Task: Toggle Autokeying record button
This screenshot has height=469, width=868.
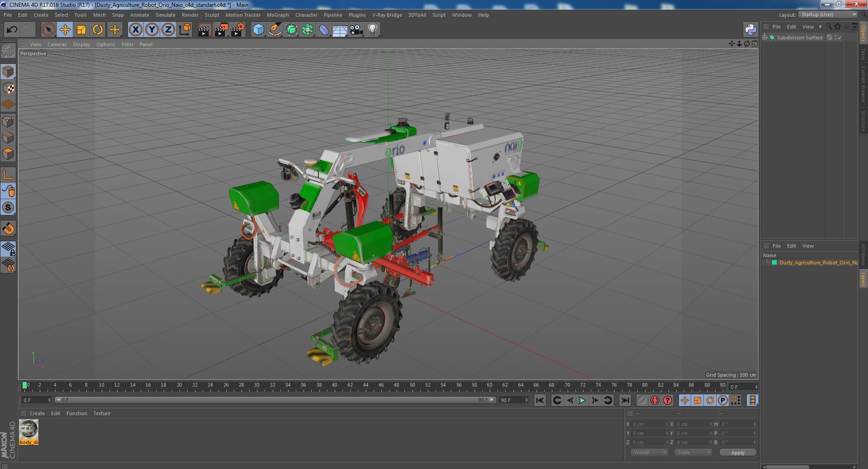Action: pos(655,400)
